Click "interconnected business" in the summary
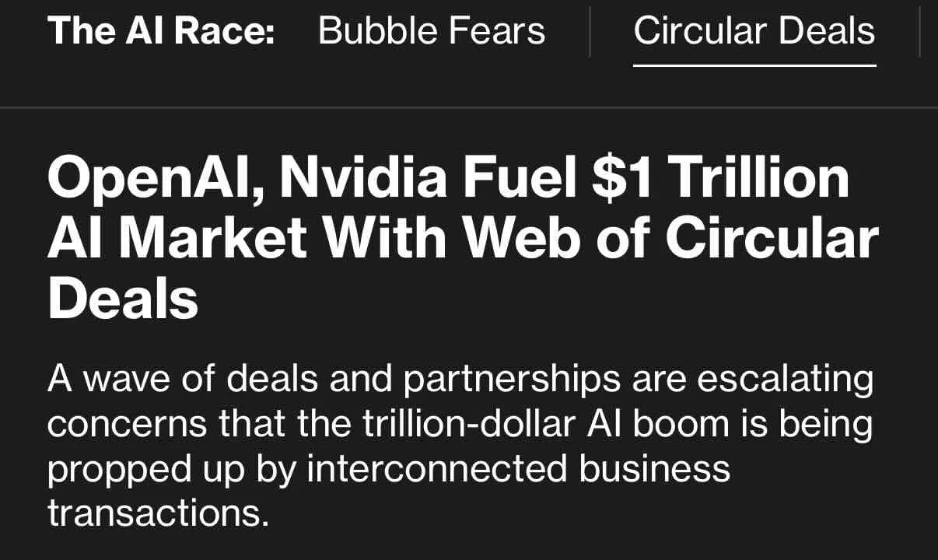 coord(519,469)
